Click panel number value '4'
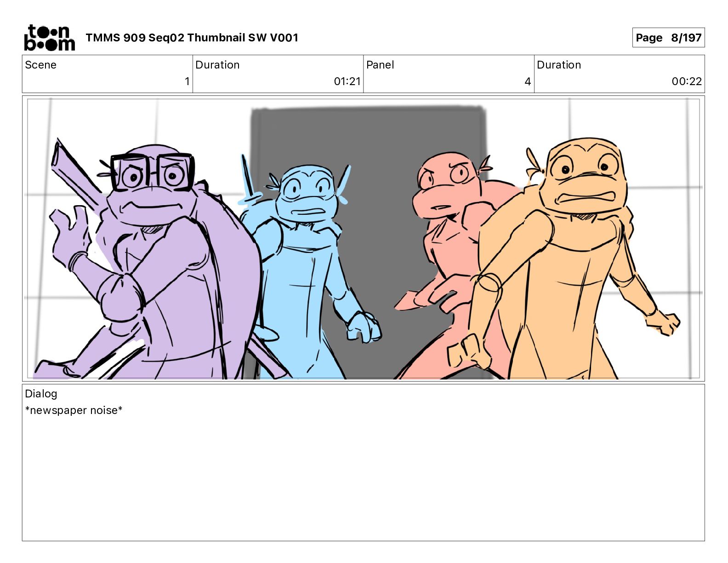This screenshot has height=563, width=728. (x=528, y=81)
